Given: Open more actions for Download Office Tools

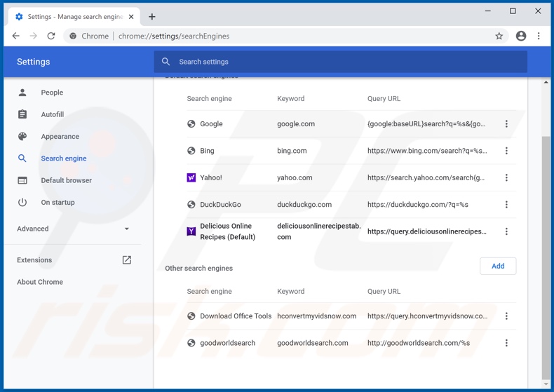Looking at the screenshot, I should pyautogui.click(x=506, y=316).
